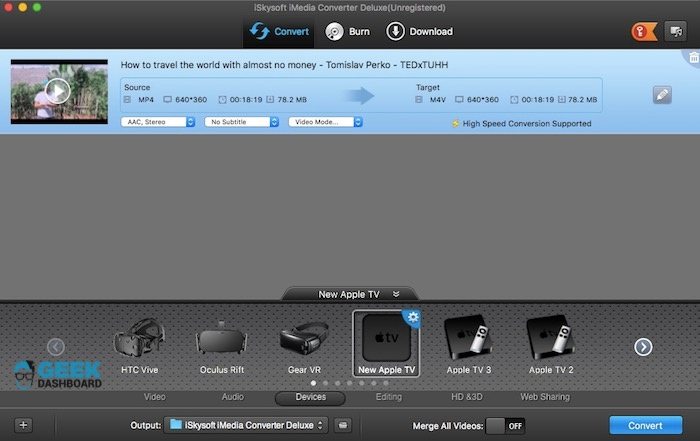Open the No Subtitle dropdown
This screenshot has width=700, height=441.
pos(242,122)
